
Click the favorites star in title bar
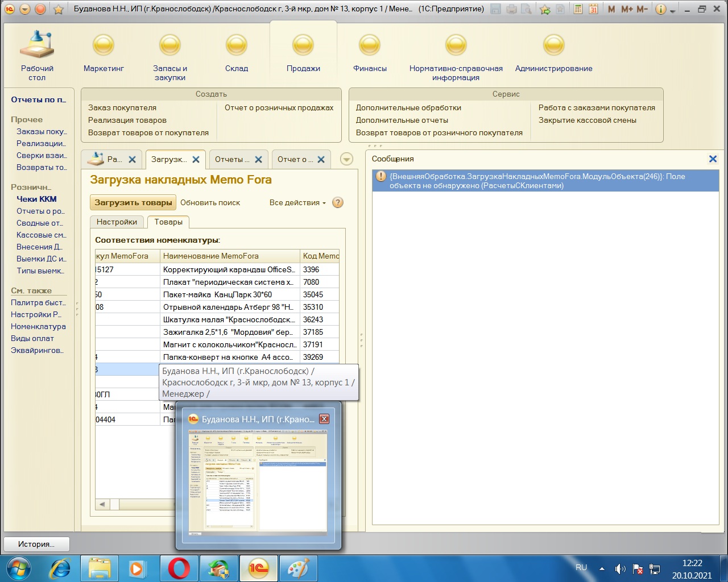coord(58,9)
